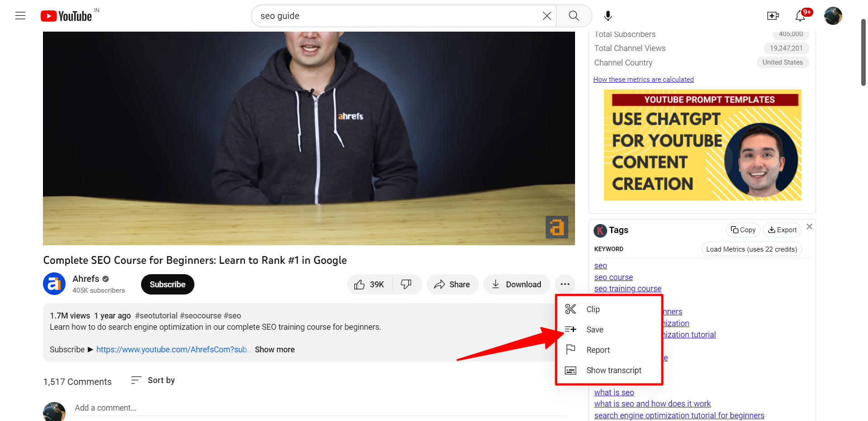This screenshot has width=868, height=421.
Task: Open the Create video icon
Action: [773, 16]
